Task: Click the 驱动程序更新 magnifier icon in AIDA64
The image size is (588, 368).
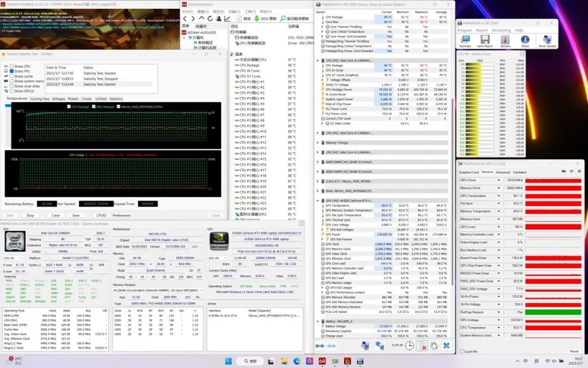Action: tap(283, 19)
